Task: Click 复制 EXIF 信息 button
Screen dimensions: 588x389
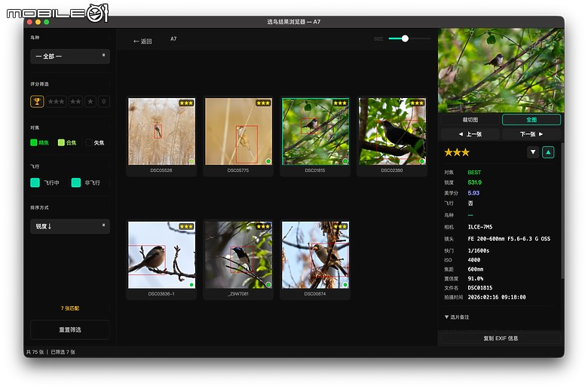Action: pos(501,338)
